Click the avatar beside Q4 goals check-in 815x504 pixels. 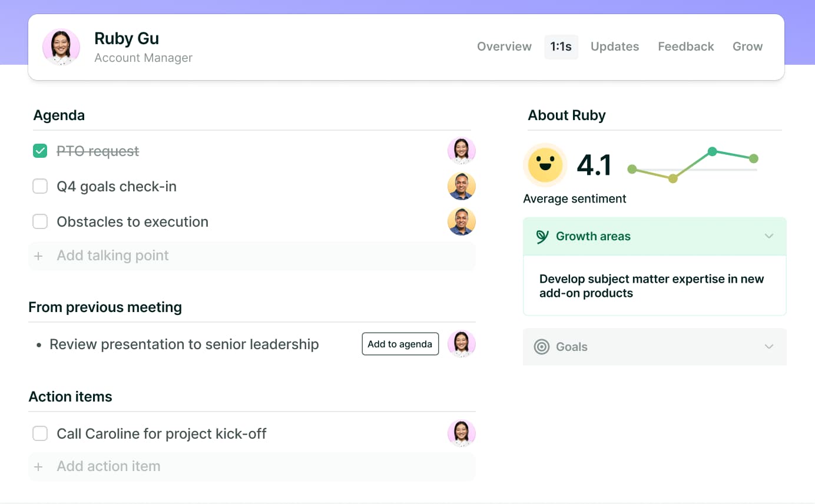click(x=461, y=187)
